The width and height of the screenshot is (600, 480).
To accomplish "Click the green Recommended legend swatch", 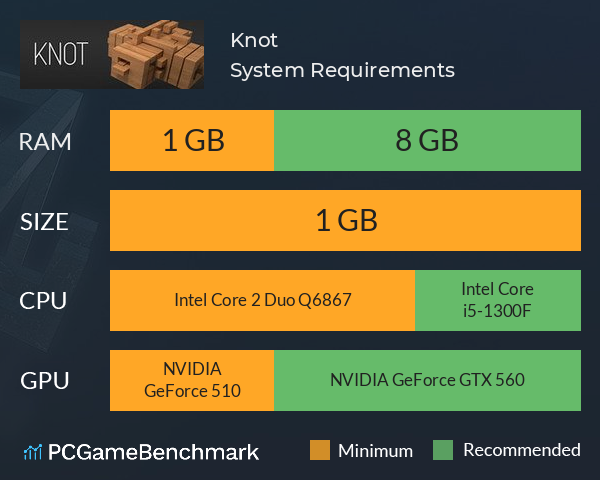I will [x=443, y=450].
